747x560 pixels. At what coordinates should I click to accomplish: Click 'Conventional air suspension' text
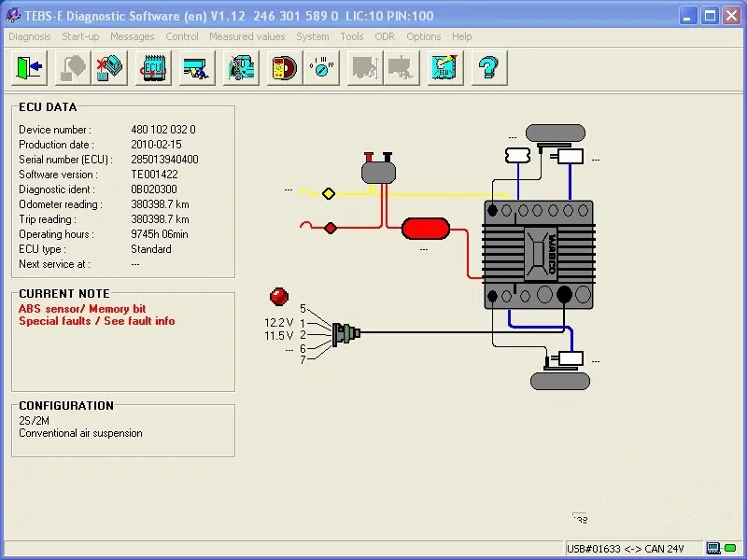click(x=80, y=433)
